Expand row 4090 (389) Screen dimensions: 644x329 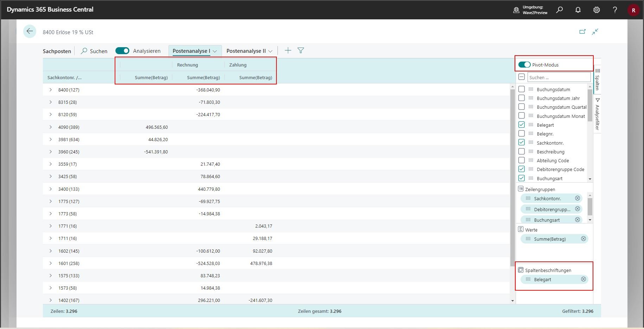coord(51,127)
